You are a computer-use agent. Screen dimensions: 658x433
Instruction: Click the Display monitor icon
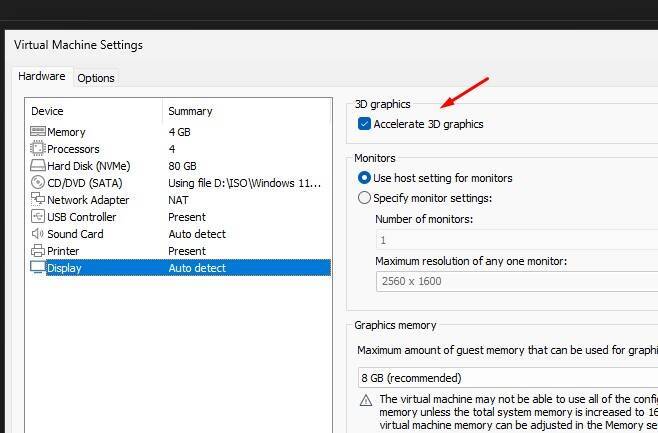coord(38,267)
